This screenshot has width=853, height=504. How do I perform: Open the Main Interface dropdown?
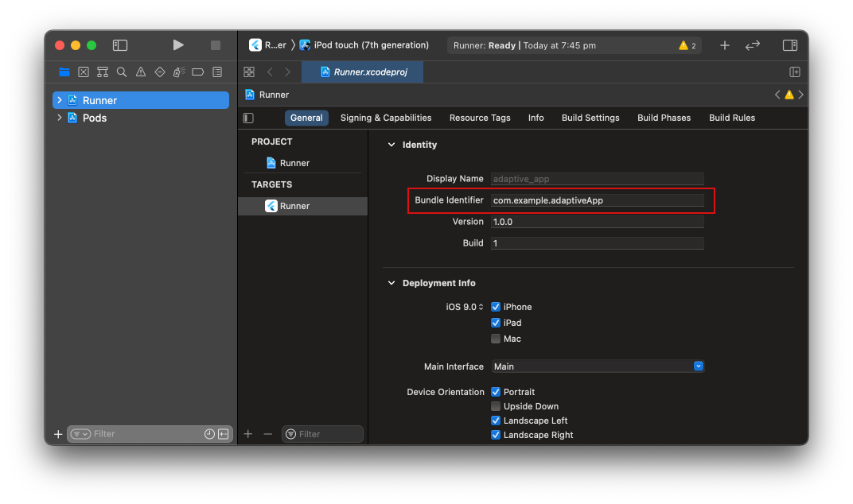(698, 366)
